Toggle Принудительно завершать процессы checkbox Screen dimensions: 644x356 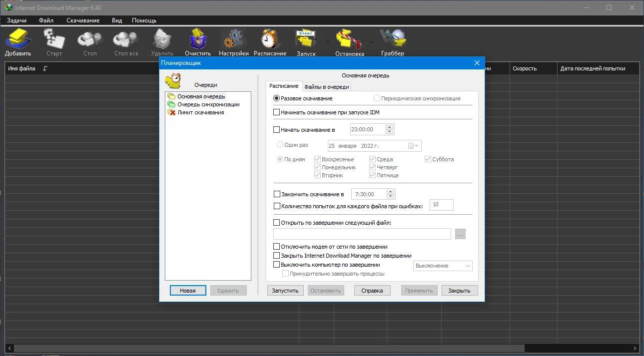coord(286,274)
